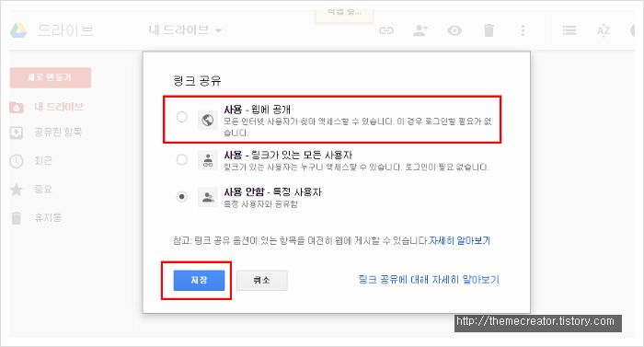Viewport: 644px width, 347px height.
Task: Click the add person share icon
Action: (x=420, y=30)
